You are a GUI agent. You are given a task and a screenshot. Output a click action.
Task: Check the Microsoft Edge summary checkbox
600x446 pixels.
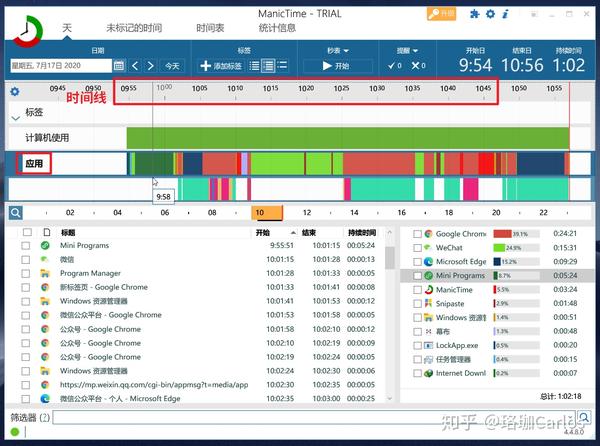point(417,262)
